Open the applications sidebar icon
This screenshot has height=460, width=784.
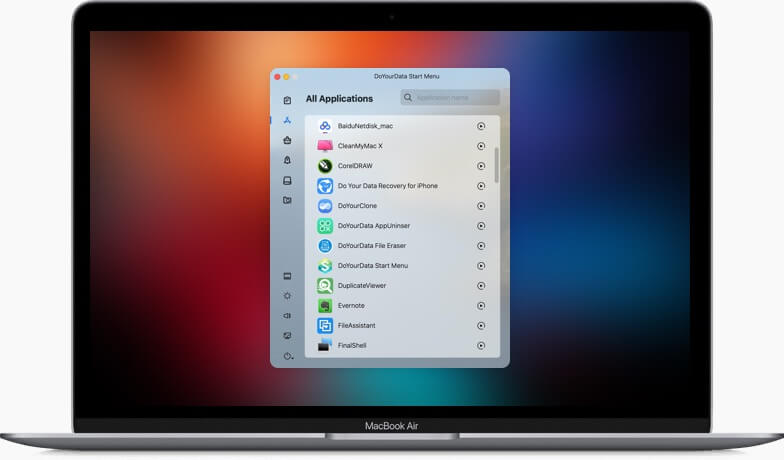(287, 120)
